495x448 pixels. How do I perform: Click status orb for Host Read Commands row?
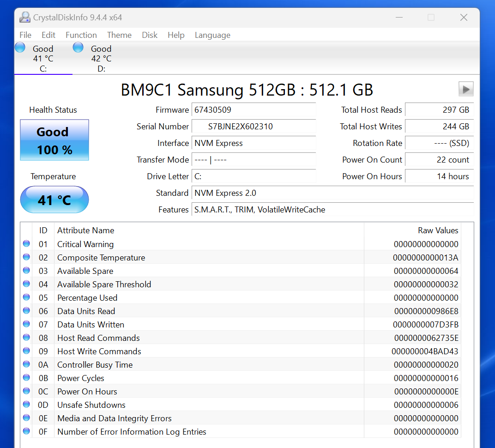pyautogui.click(x=26, y=337)
